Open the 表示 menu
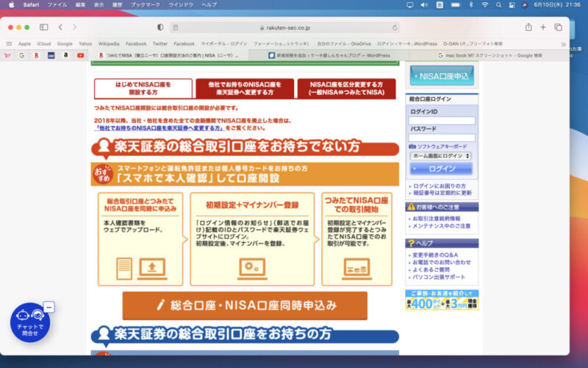 tap(98, 5)
